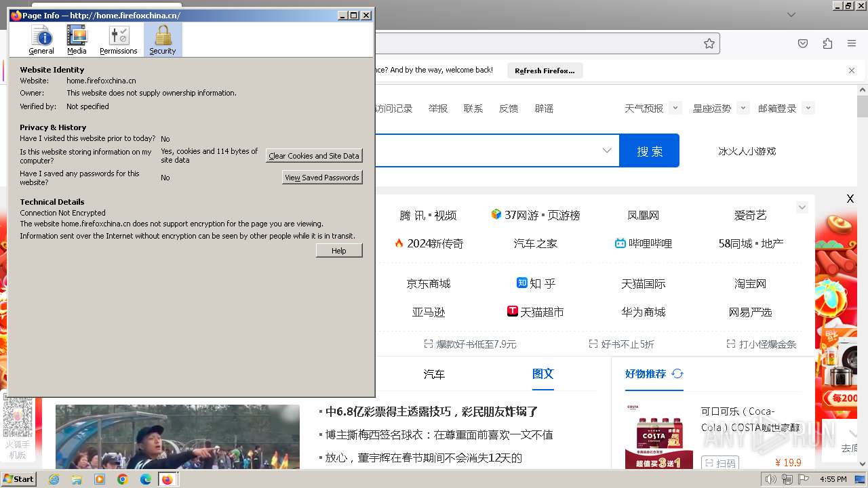Screen dimensions: 868x488
Task: Switch to the Media tab
Action: [x=77, y=39]
